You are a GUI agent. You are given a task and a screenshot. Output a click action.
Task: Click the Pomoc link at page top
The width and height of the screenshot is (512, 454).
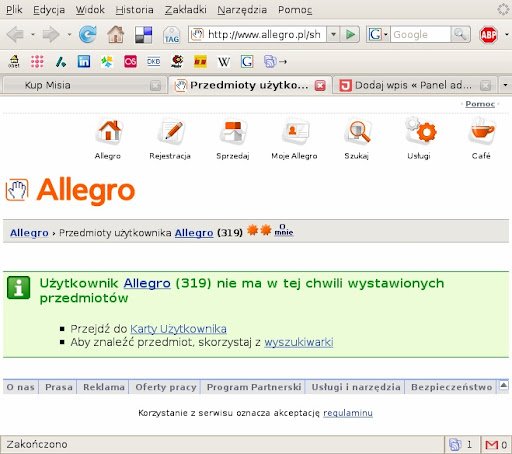(480, 104)
